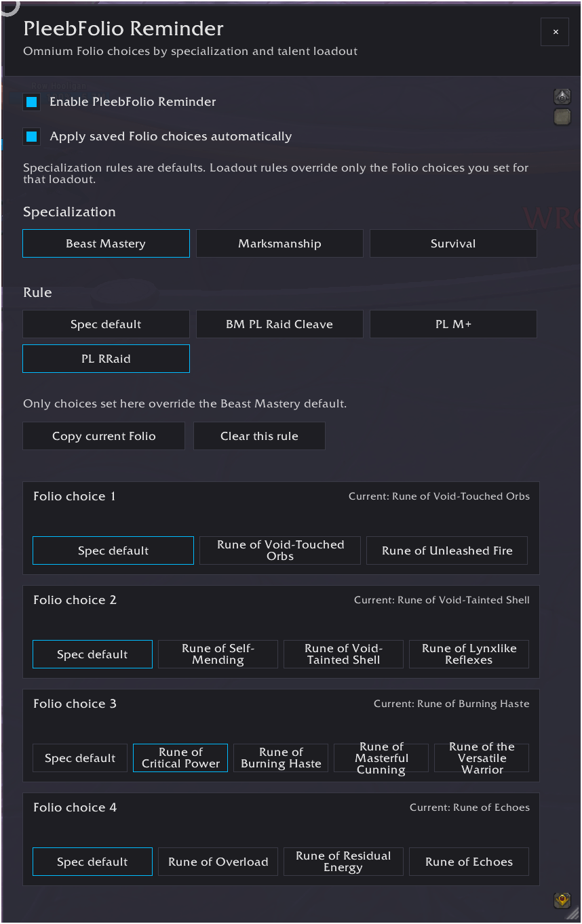Image resolution: width=582 pixels, height=924 pixels.
Task: Pick Rune of Residual Energy
Action: (x=343, y=862)
